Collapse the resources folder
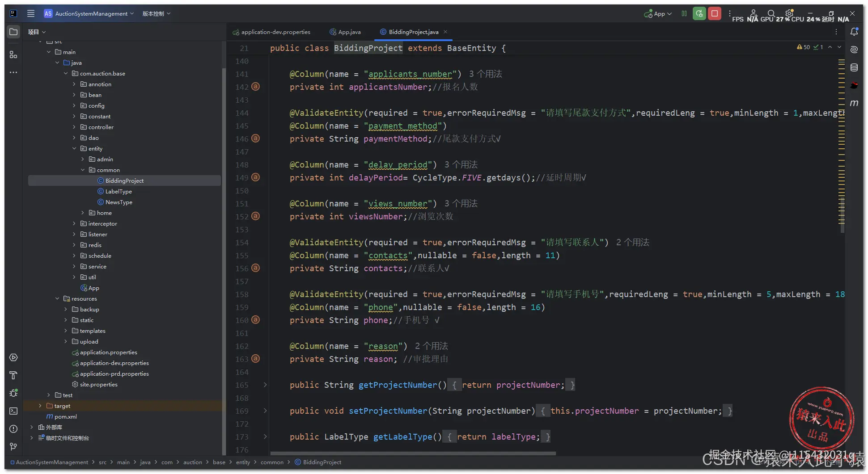 [x=57, y=298]
